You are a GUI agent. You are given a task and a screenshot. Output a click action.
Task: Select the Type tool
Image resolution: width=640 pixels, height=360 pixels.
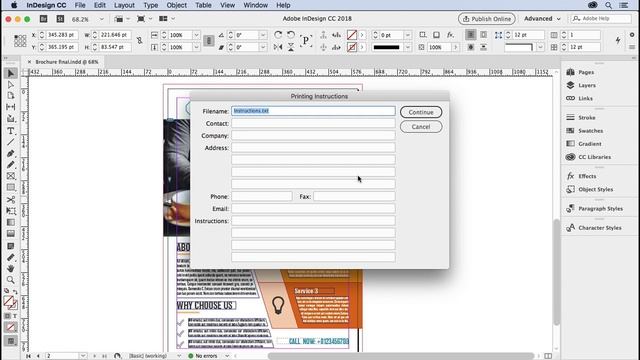pos(11,131)
